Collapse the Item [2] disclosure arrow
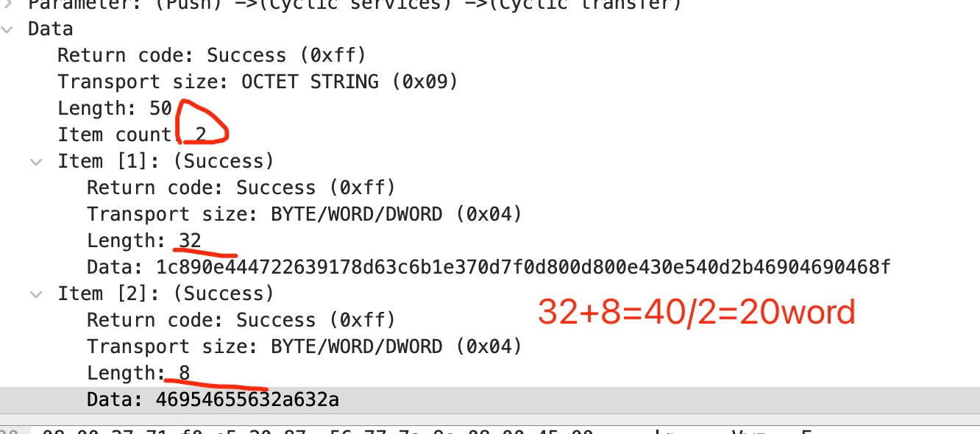The height and width of the screenshot is (434, 980). pyautogui.click(x=36, y=294)
